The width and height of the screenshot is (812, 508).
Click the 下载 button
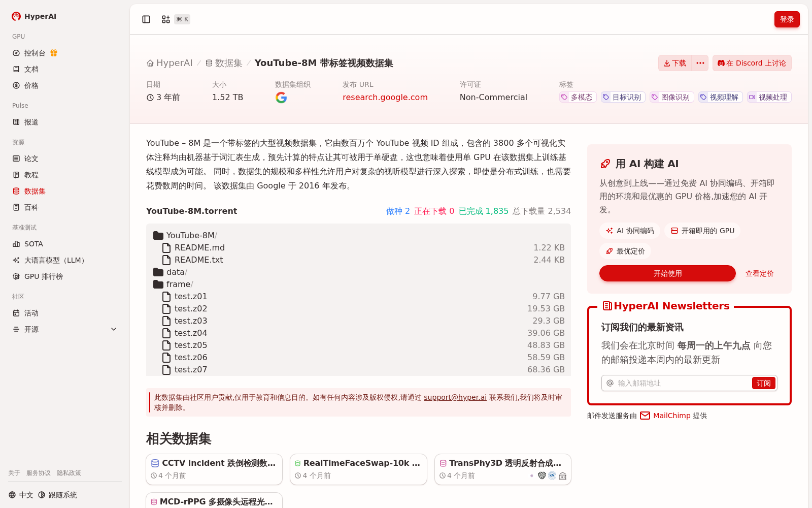pyautogui.click(x=674, y=63)
